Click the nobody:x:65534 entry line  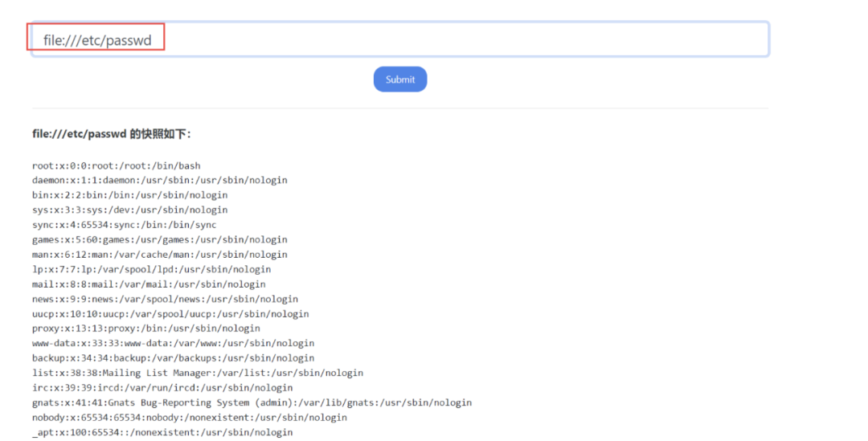pos(190,417)
